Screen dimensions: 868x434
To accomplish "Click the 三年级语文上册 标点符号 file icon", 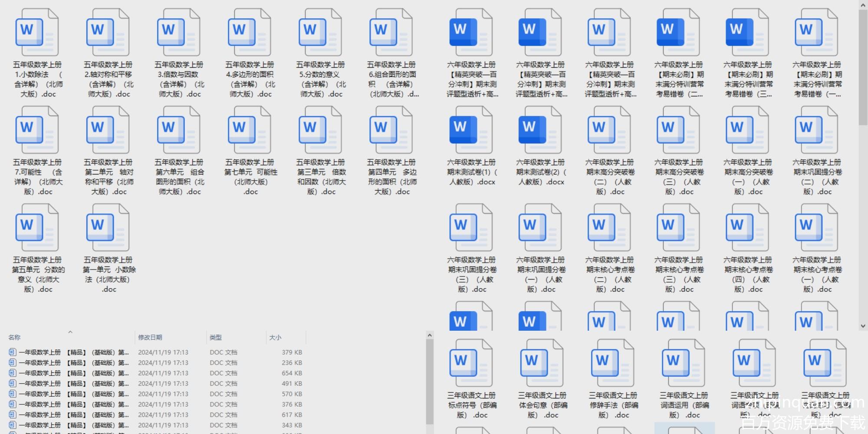I will 472,363.
